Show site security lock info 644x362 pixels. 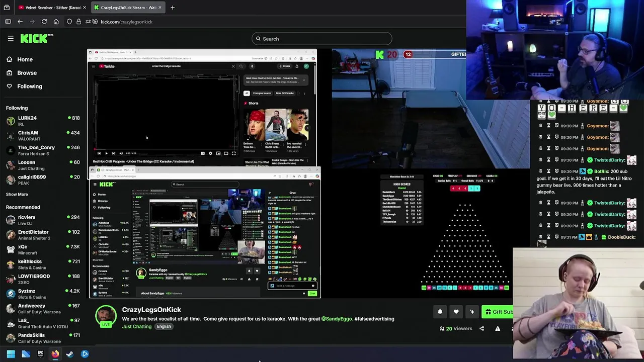tap(78, 22)
